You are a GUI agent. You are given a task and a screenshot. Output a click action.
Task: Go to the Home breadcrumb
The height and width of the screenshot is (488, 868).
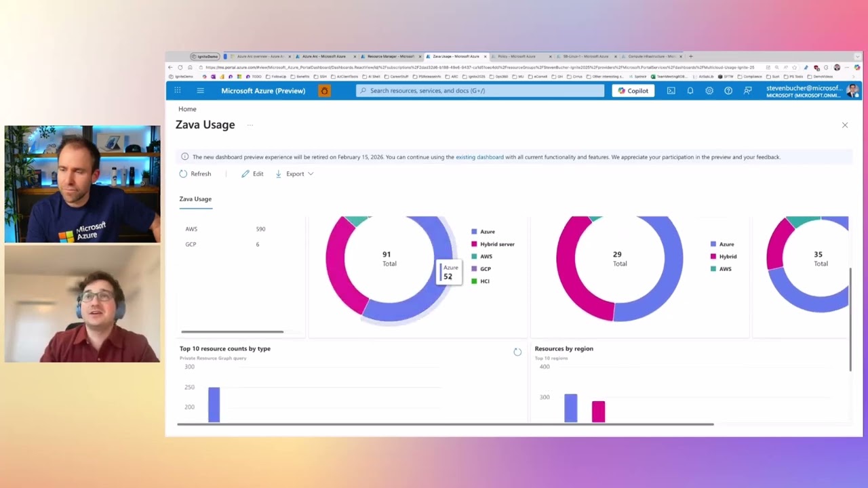187,109
